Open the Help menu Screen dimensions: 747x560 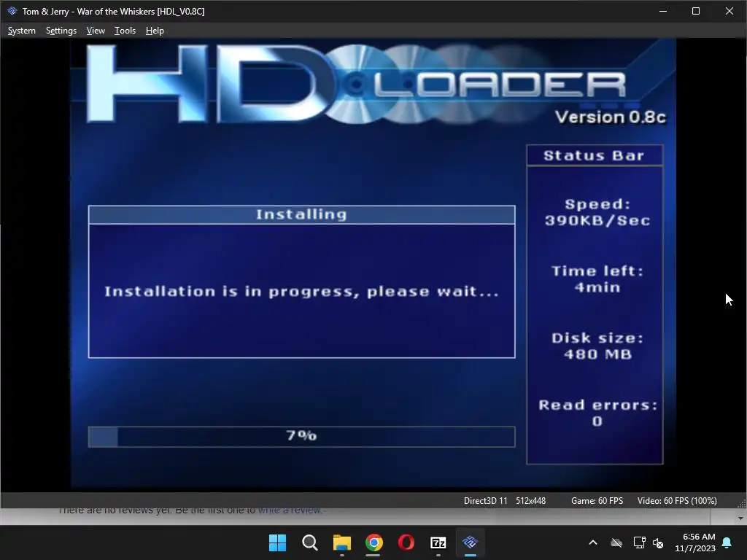(x=155, y=31)
